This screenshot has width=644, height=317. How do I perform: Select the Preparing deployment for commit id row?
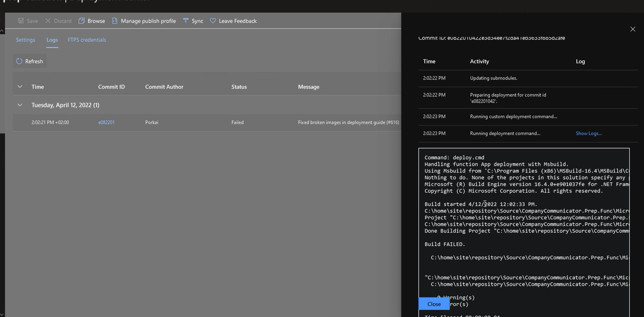coord(528,98)
